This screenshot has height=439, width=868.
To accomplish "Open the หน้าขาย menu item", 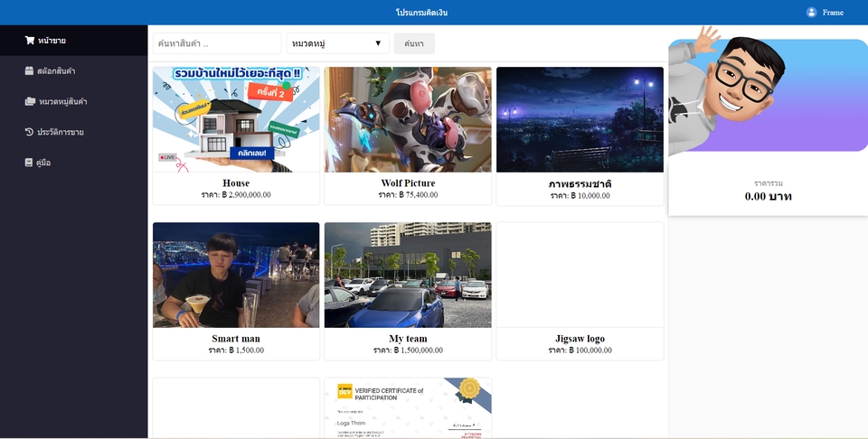I will click(x=73, y=41).
